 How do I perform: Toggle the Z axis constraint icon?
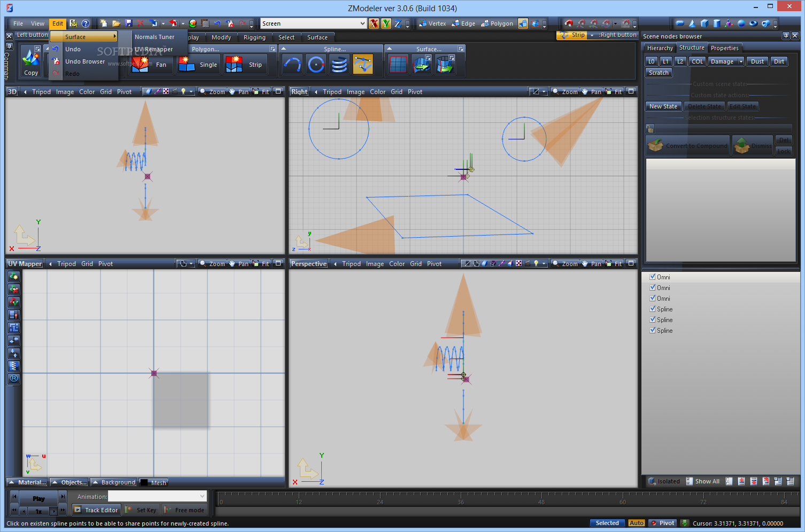tap(398, 24)
